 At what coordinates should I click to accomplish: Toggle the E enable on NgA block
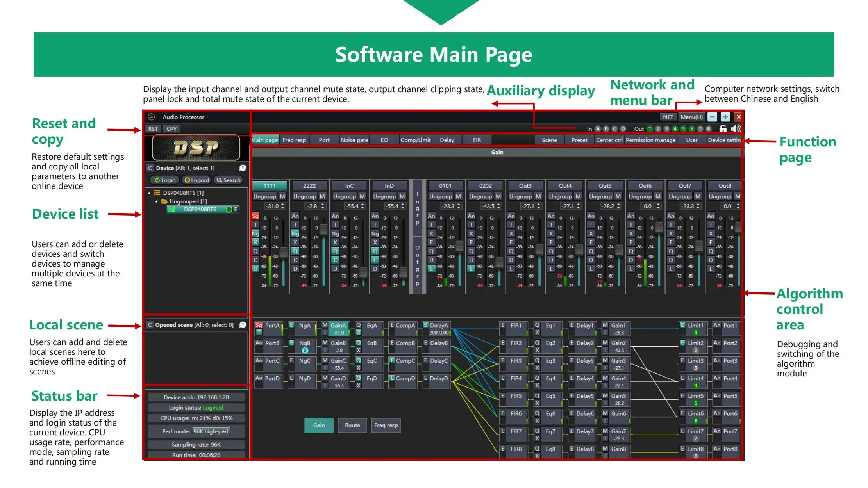291,325
